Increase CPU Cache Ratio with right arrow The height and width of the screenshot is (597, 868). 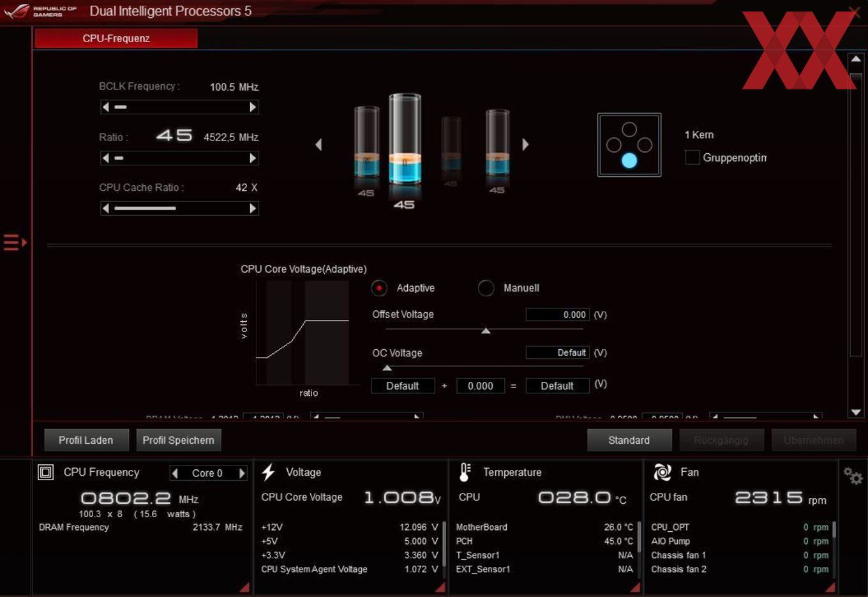253,208
